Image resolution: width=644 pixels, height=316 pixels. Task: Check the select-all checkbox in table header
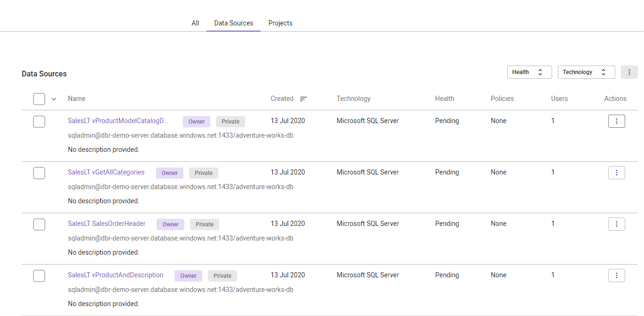pyautogui.click(x=39, y=99)
